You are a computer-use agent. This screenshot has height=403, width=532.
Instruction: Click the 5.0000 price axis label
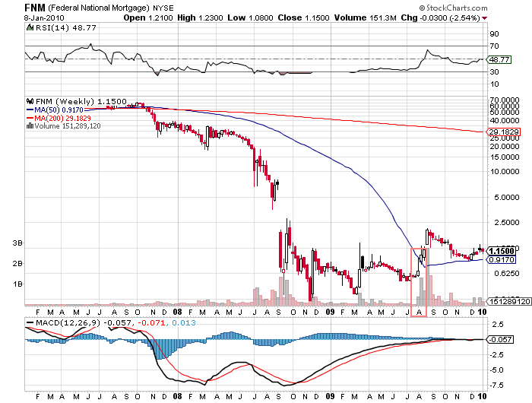point(506,197)
